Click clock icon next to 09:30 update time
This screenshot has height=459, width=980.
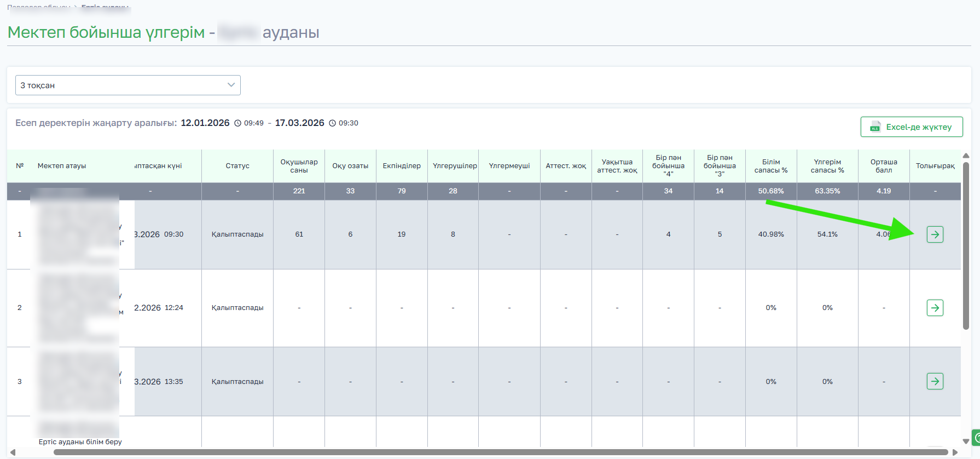(333, 123)
